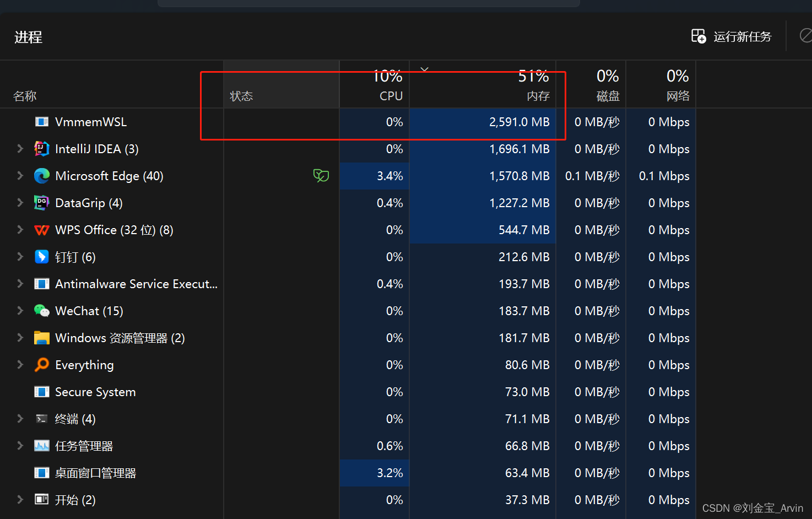Viewport: 812px width, 519px height.
Task: Select the Everything process name
Action: (x=85, y=365)
